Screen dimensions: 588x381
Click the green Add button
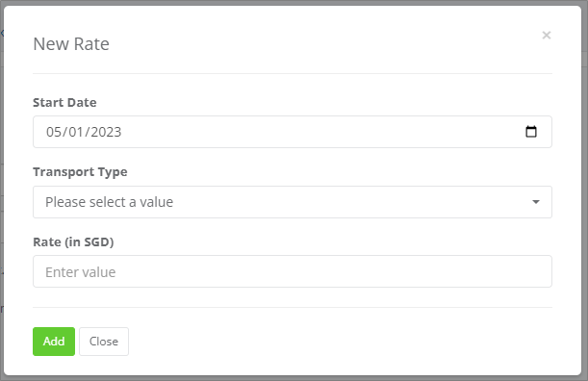tap(54, 342)
